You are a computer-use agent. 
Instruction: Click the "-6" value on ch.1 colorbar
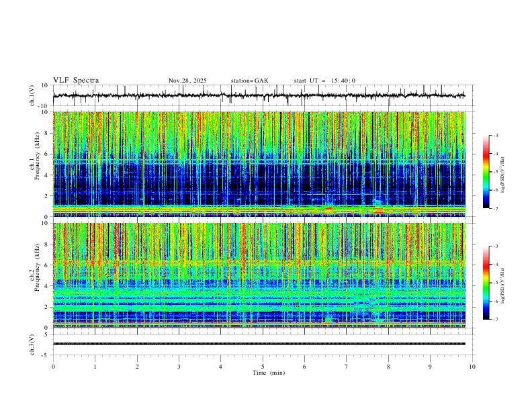496,190
